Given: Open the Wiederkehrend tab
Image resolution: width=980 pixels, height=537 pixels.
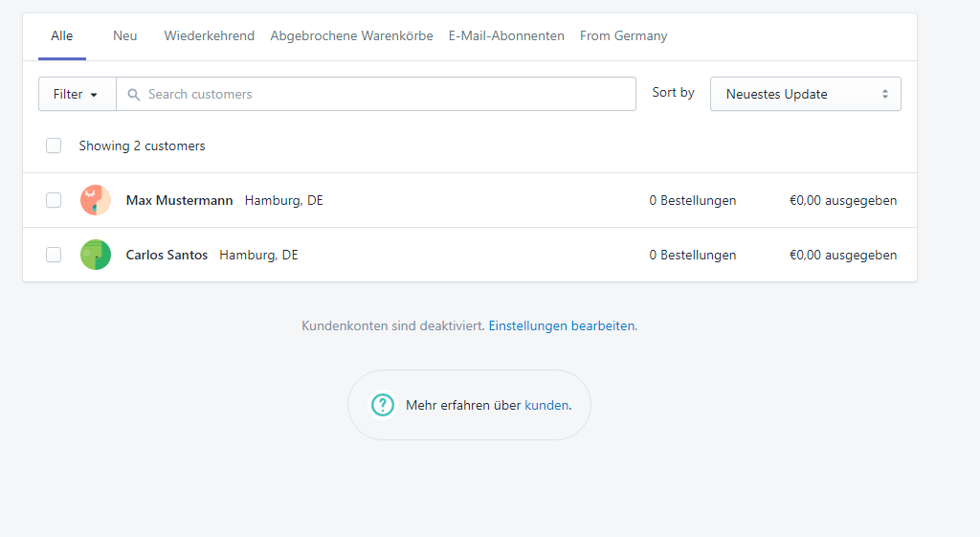Looking at the screenshot, I should tap(209, 36).
